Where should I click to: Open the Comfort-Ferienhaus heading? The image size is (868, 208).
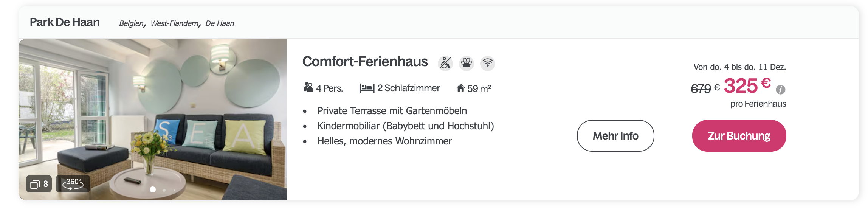pos(365,61)
